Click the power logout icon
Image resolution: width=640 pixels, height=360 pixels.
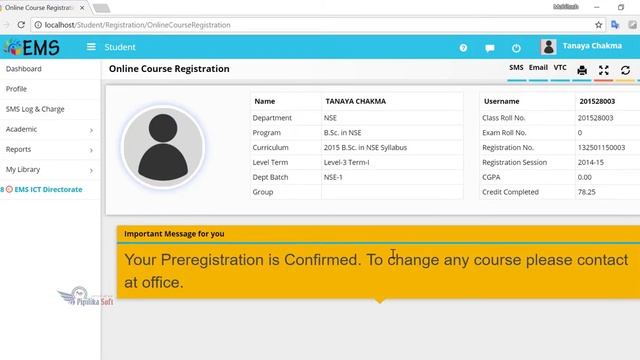516,48
